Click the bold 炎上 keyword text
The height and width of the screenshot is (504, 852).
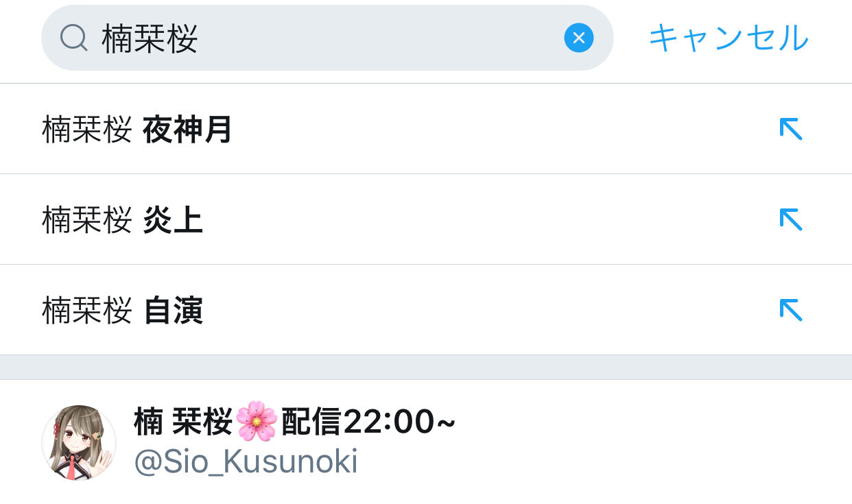click(x=173, y=220)
